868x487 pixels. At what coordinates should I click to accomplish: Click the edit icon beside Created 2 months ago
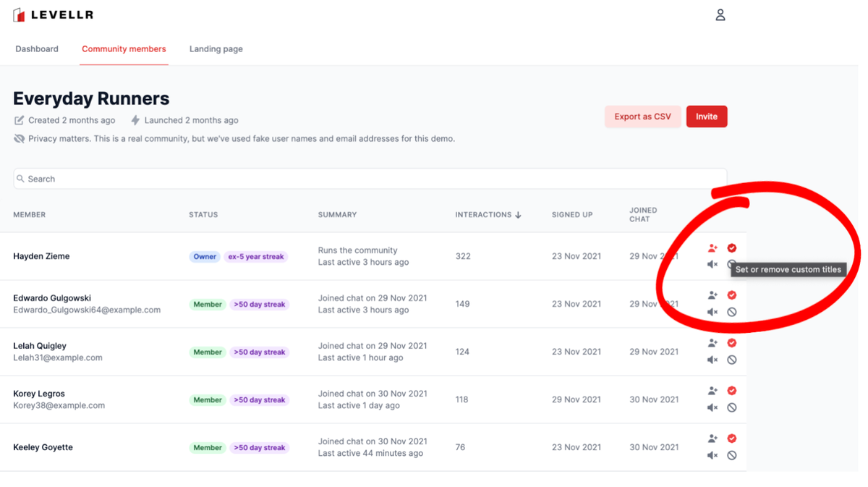[19, 120]
